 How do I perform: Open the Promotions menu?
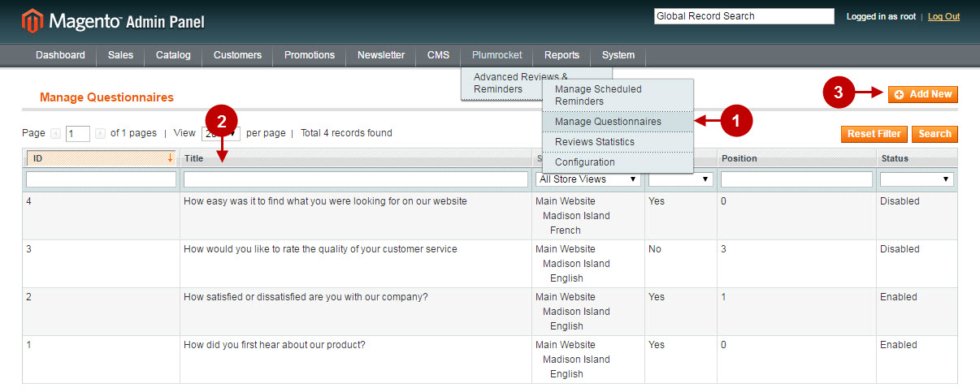(310, 55)
